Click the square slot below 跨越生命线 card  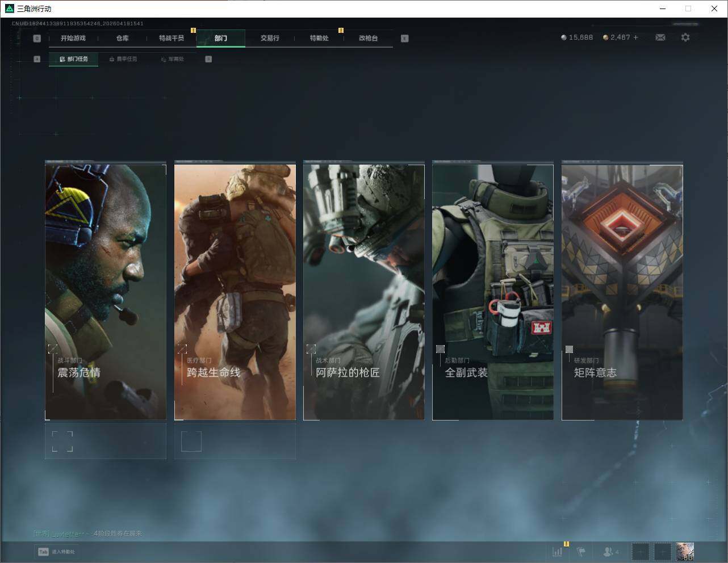[x=191, y=441]
